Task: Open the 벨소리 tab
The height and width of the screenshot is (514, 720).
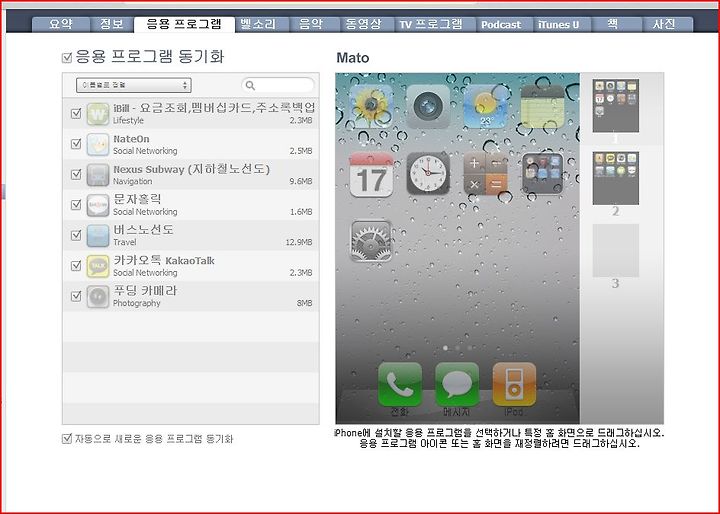Action: coord(262,24)
